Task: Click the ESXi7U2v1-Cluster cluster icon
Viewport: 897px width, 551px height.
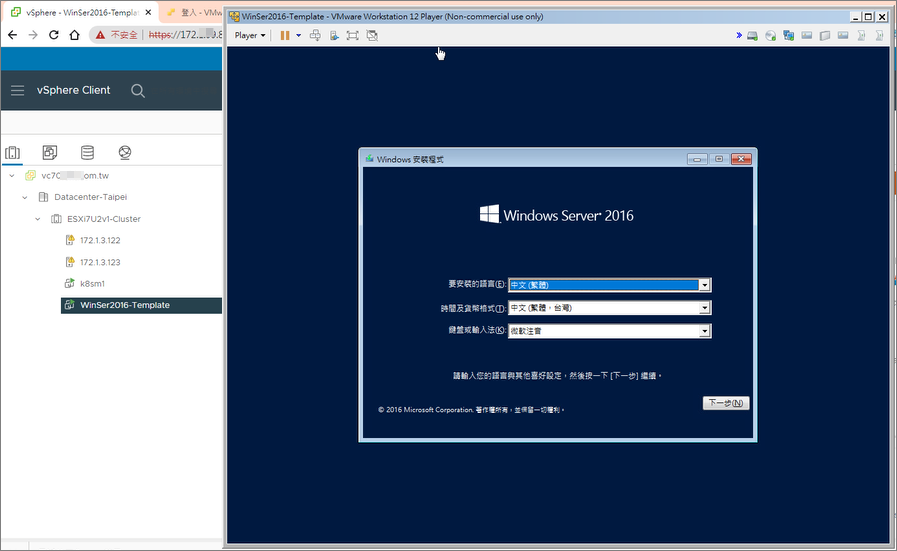Action: pos(56,219)
